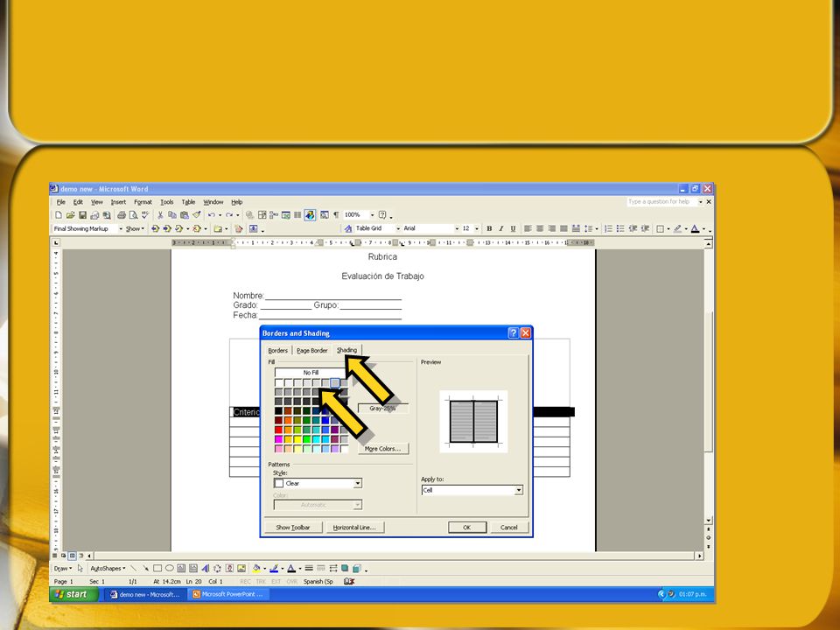Screen dimensions: 840x630
Task: Toggle Underline formatting button
Action: click(x=513, y=228)
